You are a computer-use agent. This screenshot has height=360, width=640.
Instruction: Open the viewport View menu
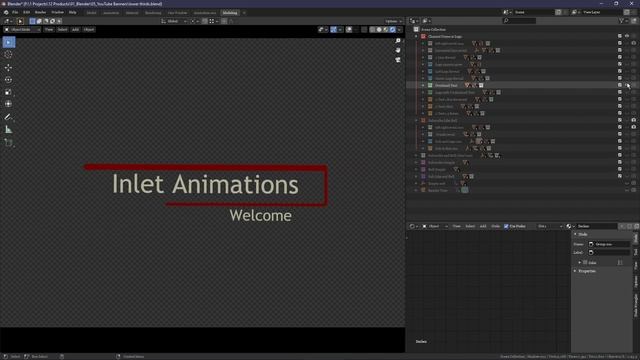pos(49,29)
